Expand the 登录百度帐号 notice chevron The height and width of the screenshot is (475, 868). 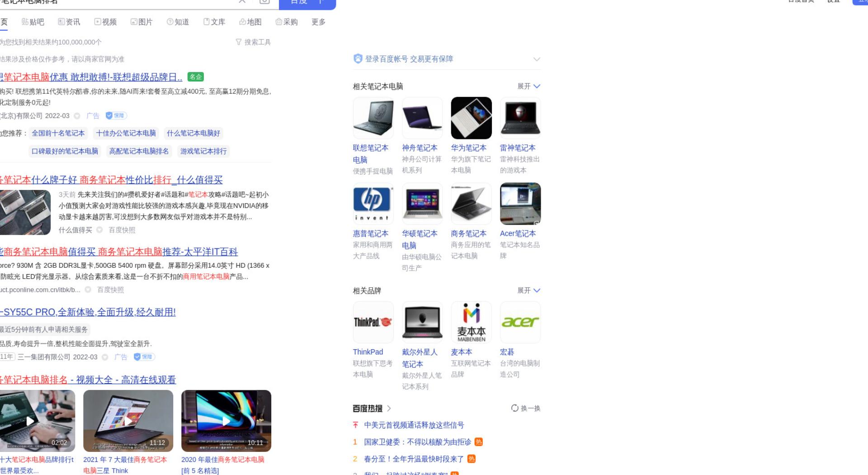(537, 59)
